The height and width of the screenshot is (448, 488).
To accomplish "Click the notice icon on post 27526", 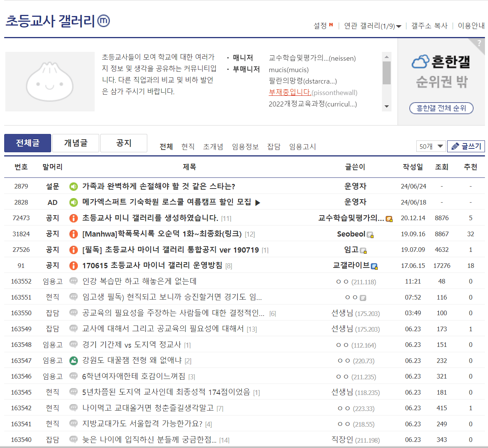I will 74,250.
